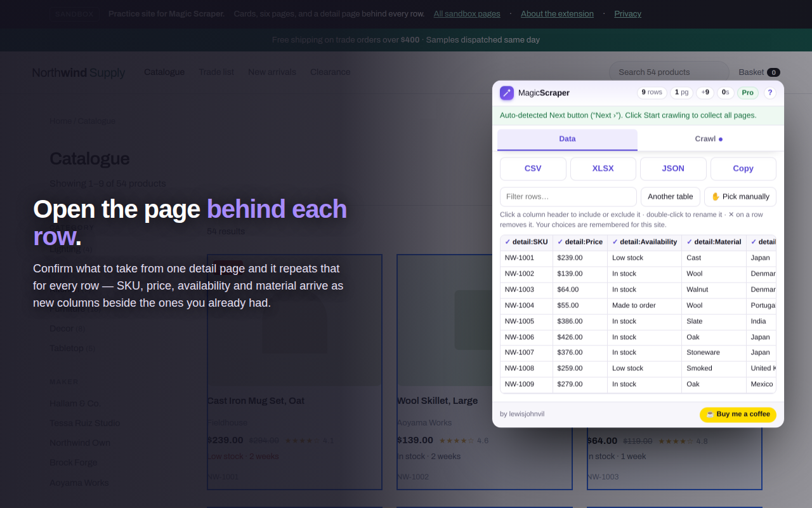This screenshot has height=508, width=812.
Task: Open the Wool Skillet, Large product title
Action: pyautogui.click(x=437, y=401)
